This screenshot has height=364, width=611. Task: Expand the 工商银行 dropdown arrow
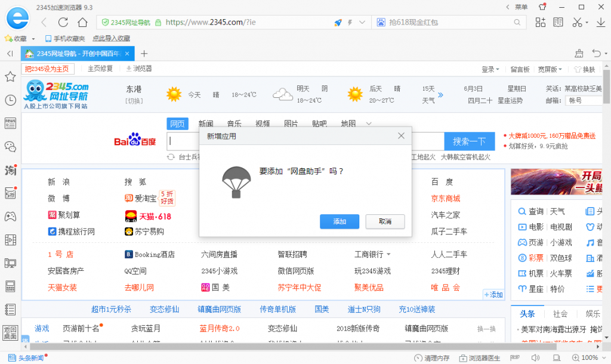pyautogui.click(x=388, y=254)
